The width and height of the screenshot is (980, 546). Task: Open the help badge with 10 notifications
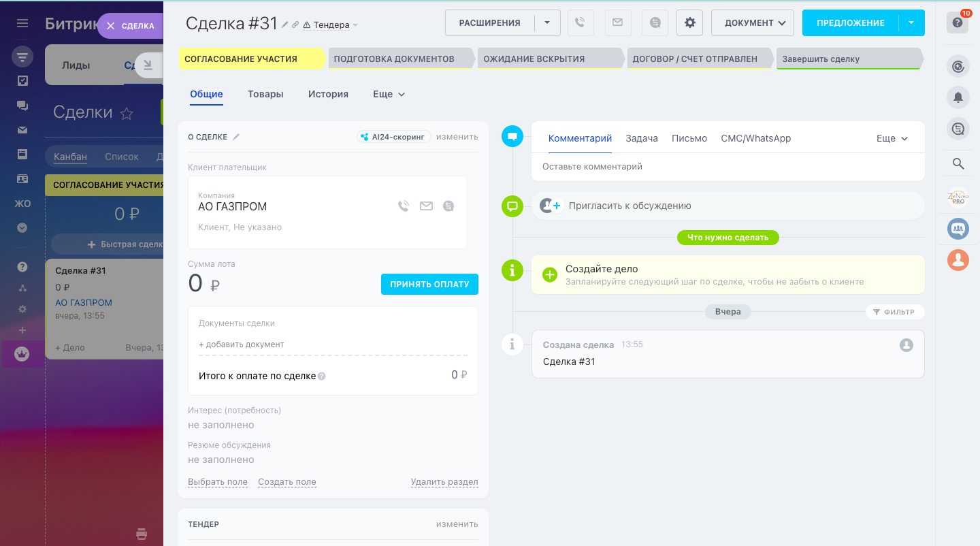coord(958,22)
